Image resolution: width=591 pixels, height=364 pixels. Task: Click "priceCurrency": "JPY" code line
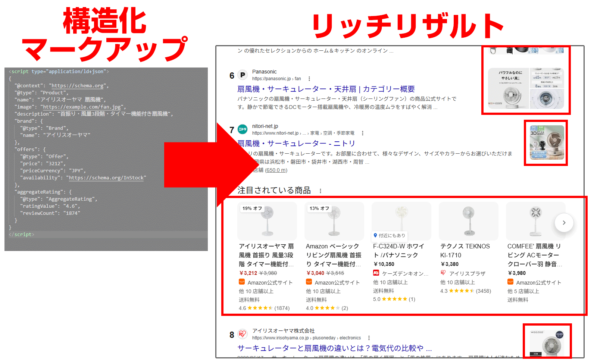[53, 171]
